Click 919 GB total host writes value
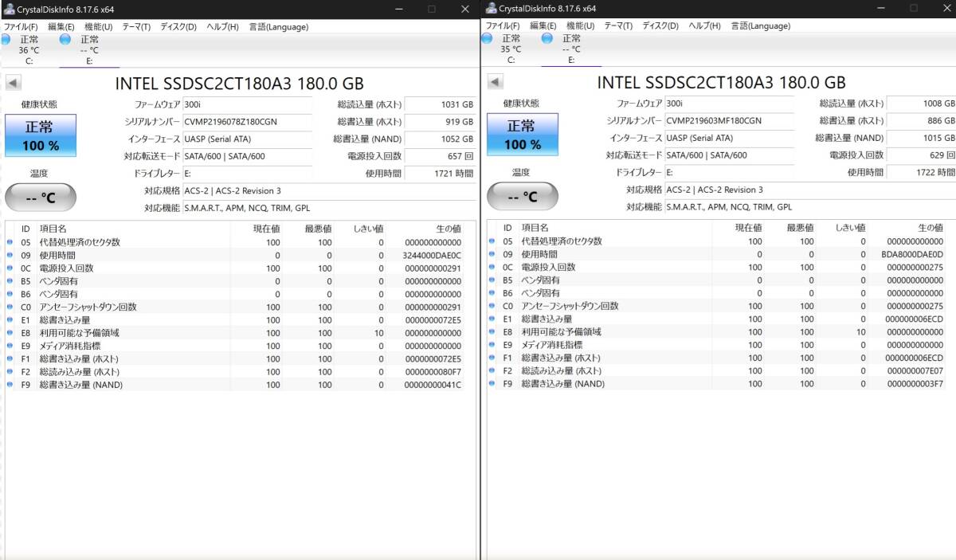Image resolution: width=956 pixels, height=560 pixels. click(x=441, y=121)
